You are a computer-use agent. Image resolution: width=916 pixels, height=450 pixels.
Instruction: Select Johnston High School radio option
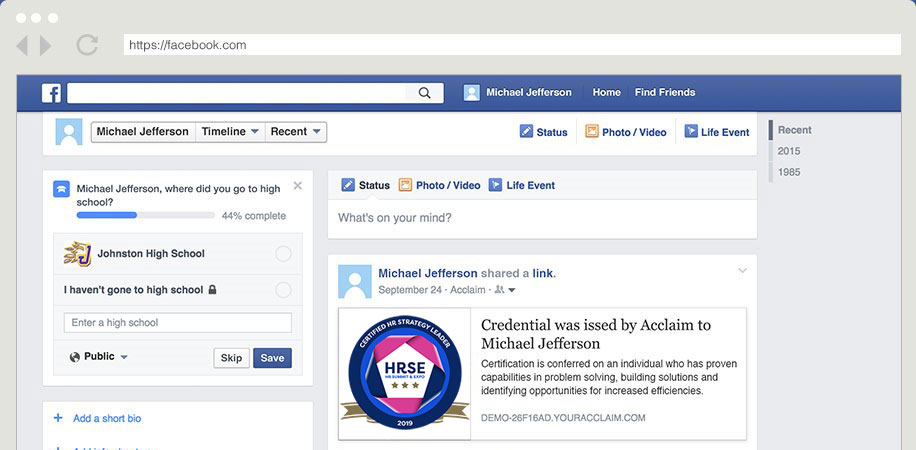(283, 254)
